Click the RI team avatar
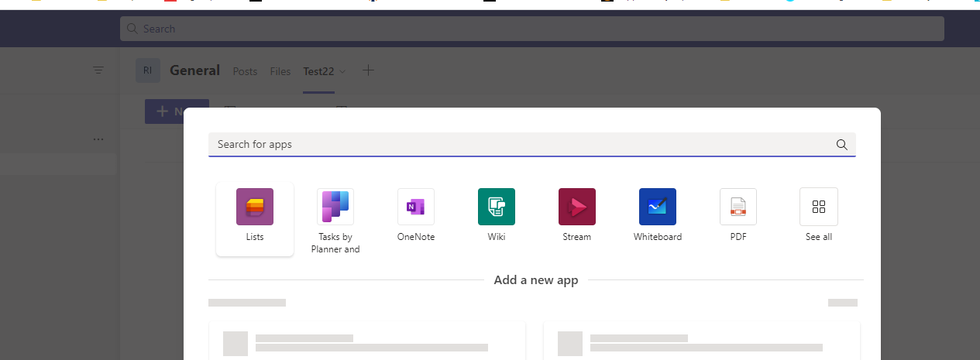This screenshot has width=980, height=360. click(x=147, y=70)
